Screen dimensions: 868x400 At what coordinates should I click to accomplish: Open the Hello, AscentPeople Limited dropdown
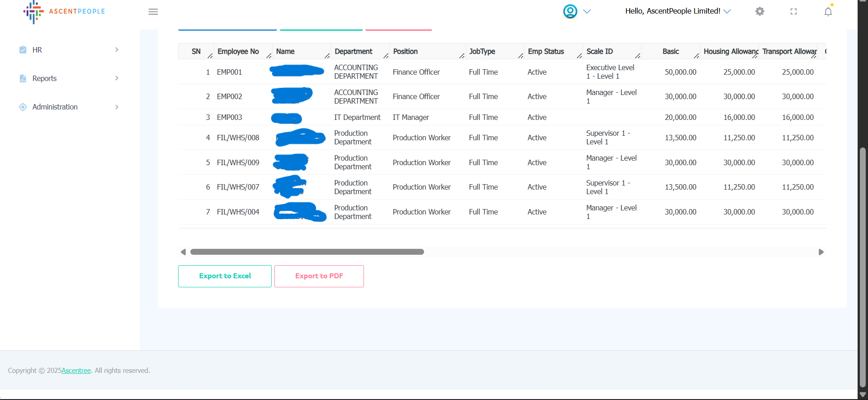[x=677, y=11]
